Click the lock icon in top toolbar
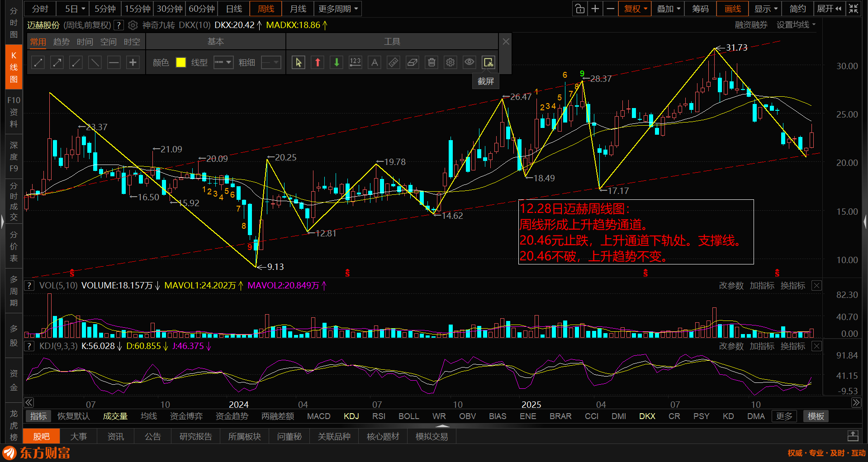This screenshot has width=868, height=462. (579, 9)
